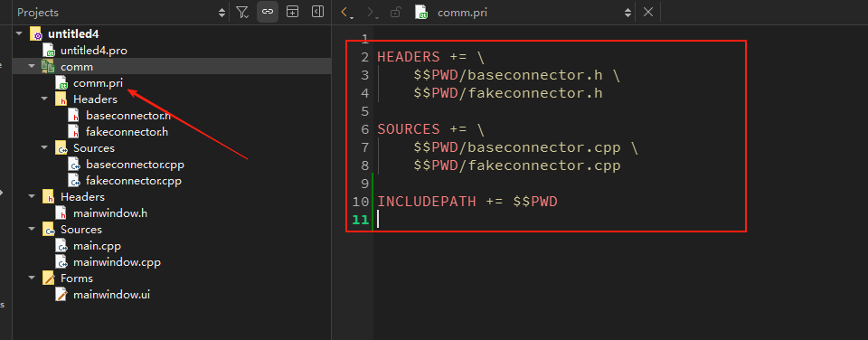Open mainwindow.cpp in the tree
The width and height of the screenshot is (868, 340).
click(117, 262)
